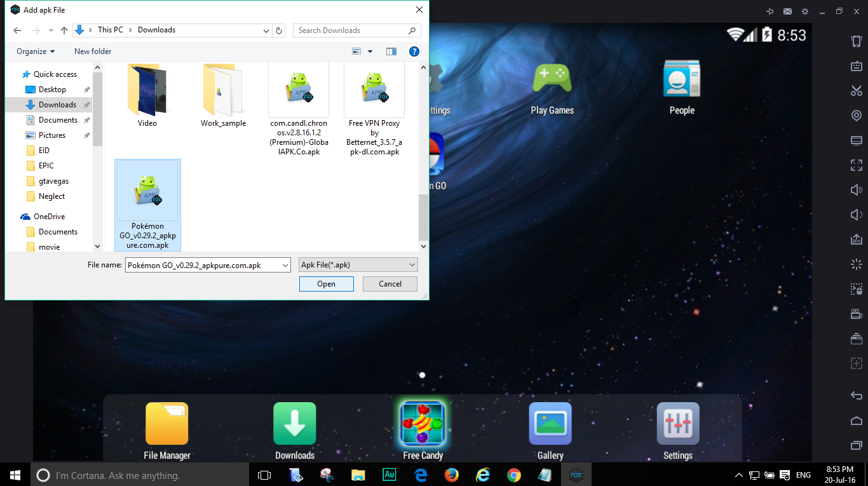
Task: Click the scissors screenshot icon in Nox sidebar
Action: click(x=856, y=91)
